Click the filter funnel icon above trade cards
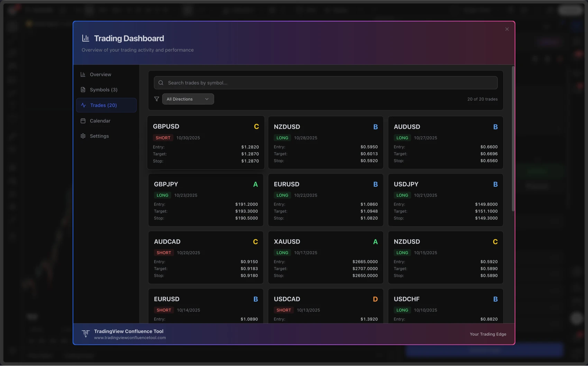Screen dimensions: 588x366 tap(157, 99)
